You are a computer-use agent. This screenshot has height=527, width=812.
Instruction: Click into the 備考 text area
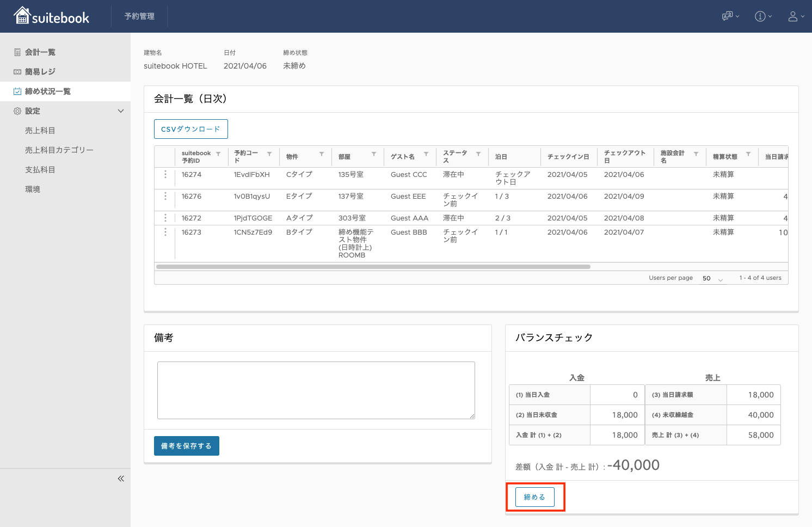316,390
